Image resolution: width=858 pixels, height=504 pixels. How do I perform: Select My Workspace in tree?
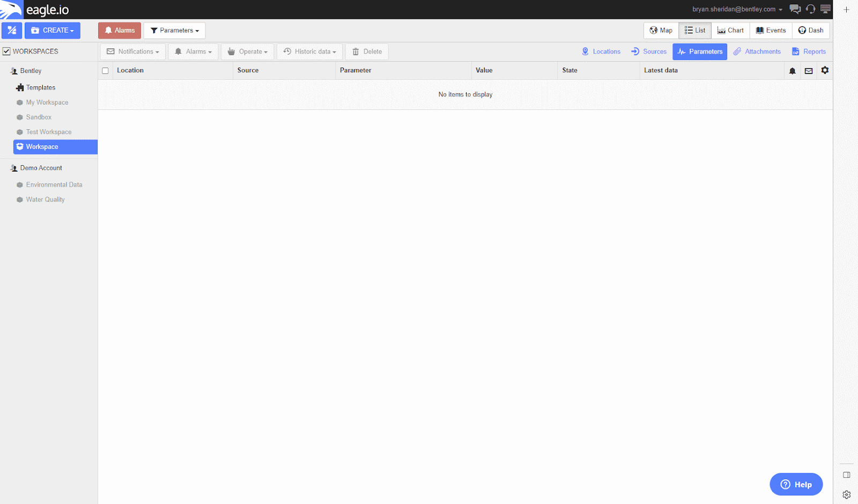click(47, 102)
